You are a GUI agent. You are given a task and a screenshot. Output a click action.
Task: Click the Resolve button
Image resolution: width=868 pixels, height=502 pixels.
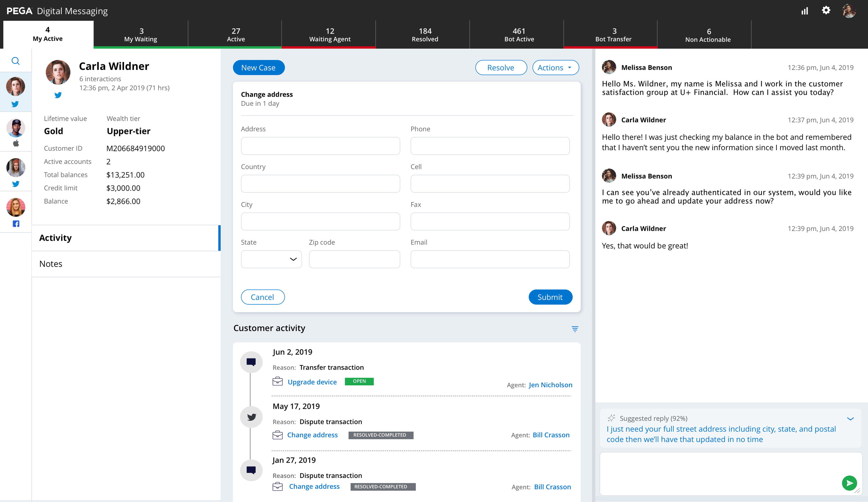coord(500,67)
